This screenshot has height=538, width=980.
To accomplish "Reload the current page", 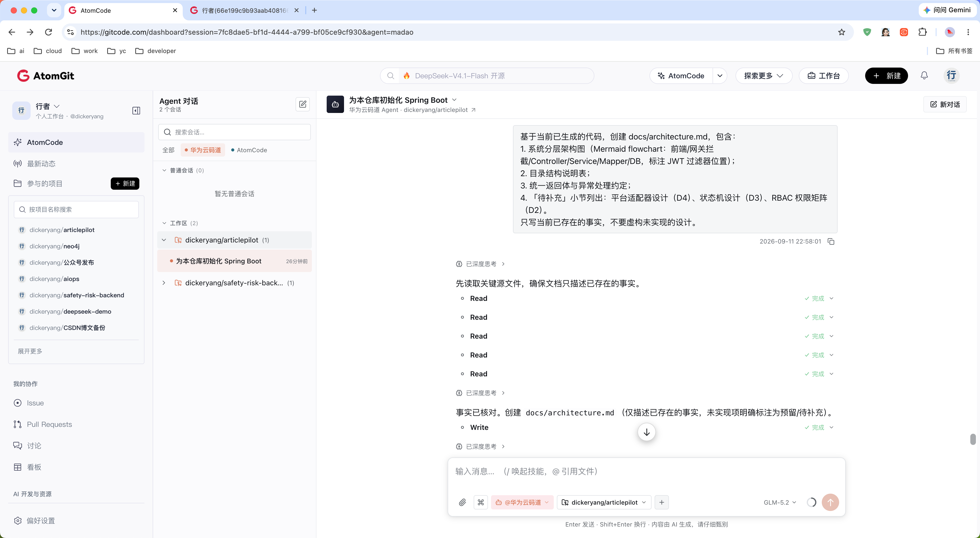I will [48, 32].
